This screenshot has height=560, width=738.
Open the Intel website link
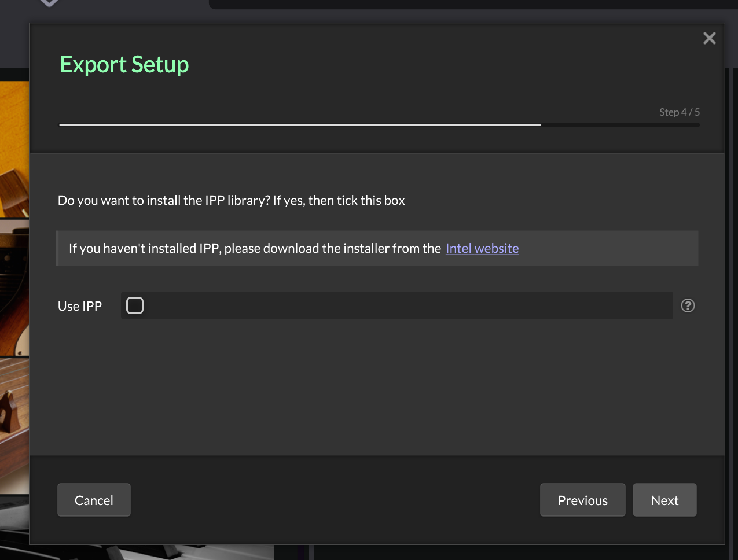pos(482,248)
